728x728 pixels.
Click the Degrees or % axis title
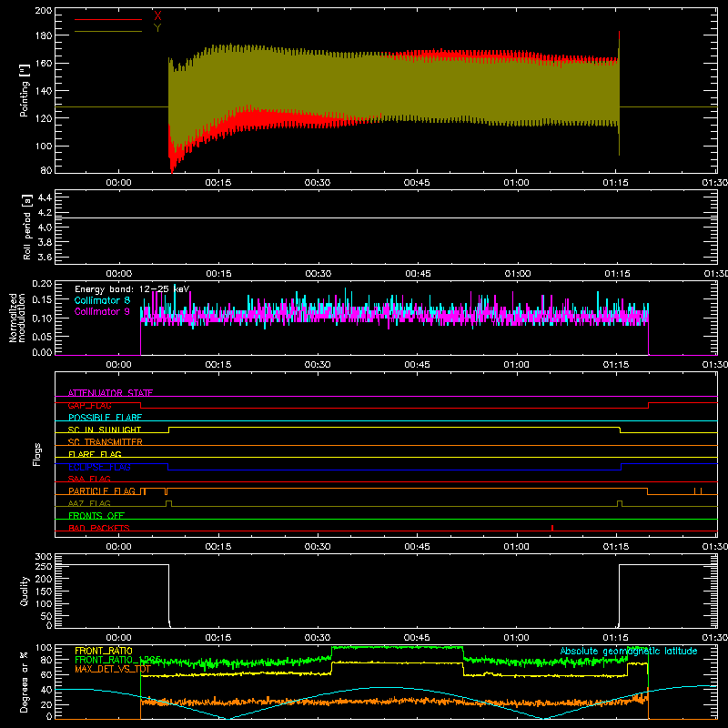(25, 682)
